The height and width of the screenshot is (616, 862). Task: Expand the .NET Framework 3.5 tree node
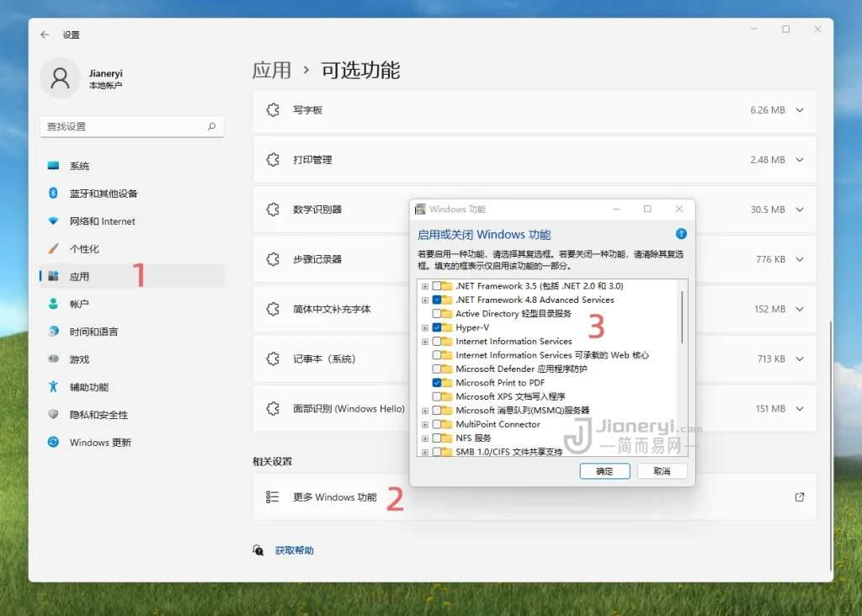pos(425,286)
